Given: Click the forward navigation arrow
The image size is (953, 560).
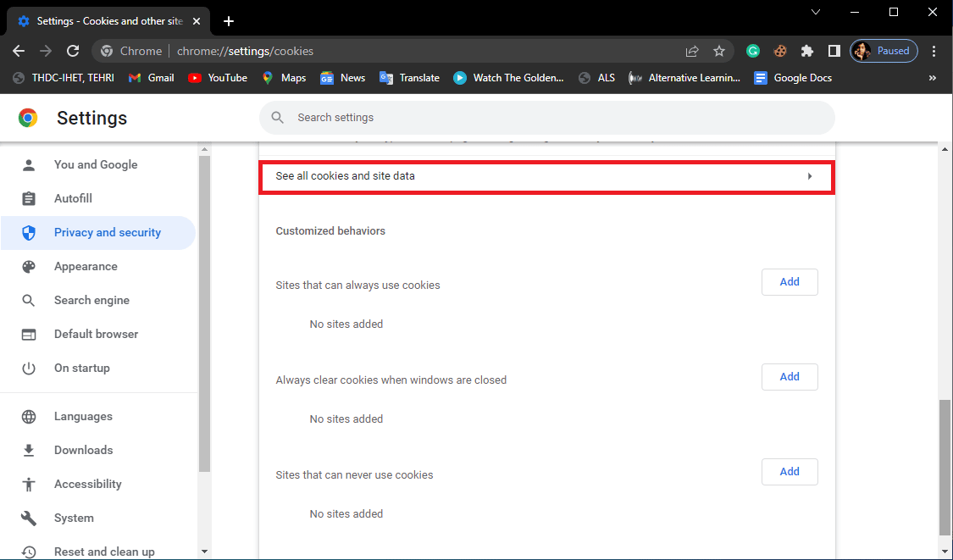Looking at the screenshot, I should tap(46, 51).
